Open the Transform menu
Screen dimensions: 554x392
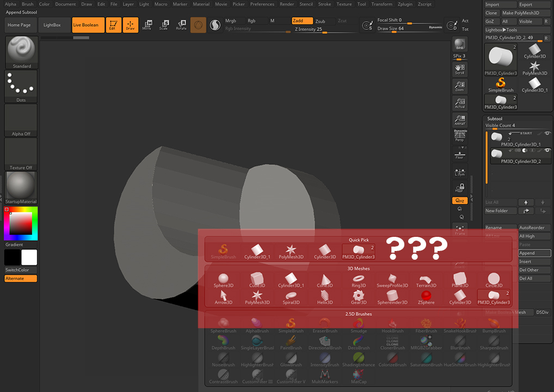[x=381, y=4]
